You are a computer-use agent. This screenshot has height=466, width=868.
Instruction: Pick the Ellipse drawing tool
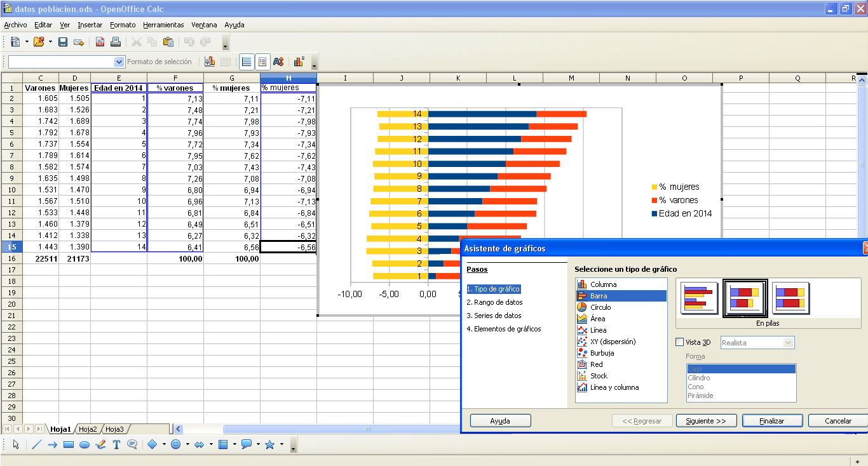[x=85, y=444]
